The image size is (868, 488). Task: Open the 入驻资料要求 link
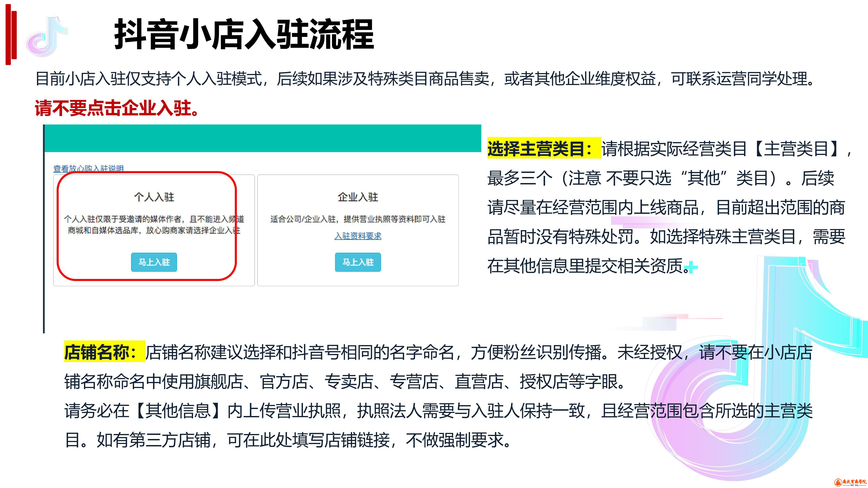(358, 236)
